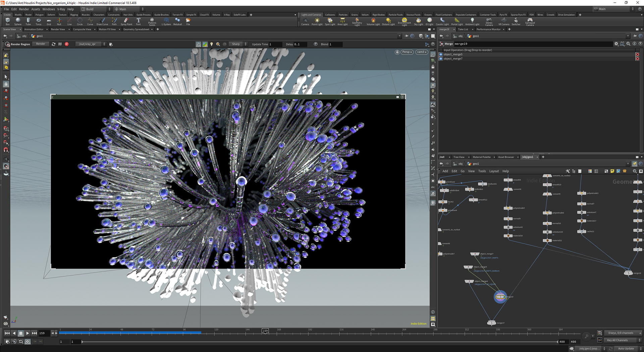Image resolution: width=644 pixels, height=352 pixels.
Task: Add a Spot Light from the lights shelf
Action: point(330,21)
